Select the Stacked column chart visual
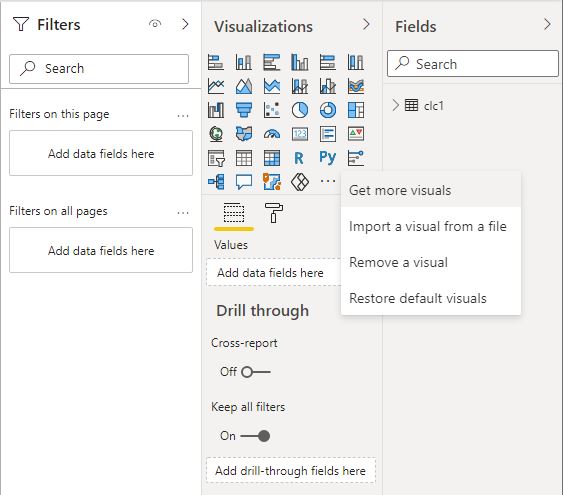563x495 pixels. 244,62
